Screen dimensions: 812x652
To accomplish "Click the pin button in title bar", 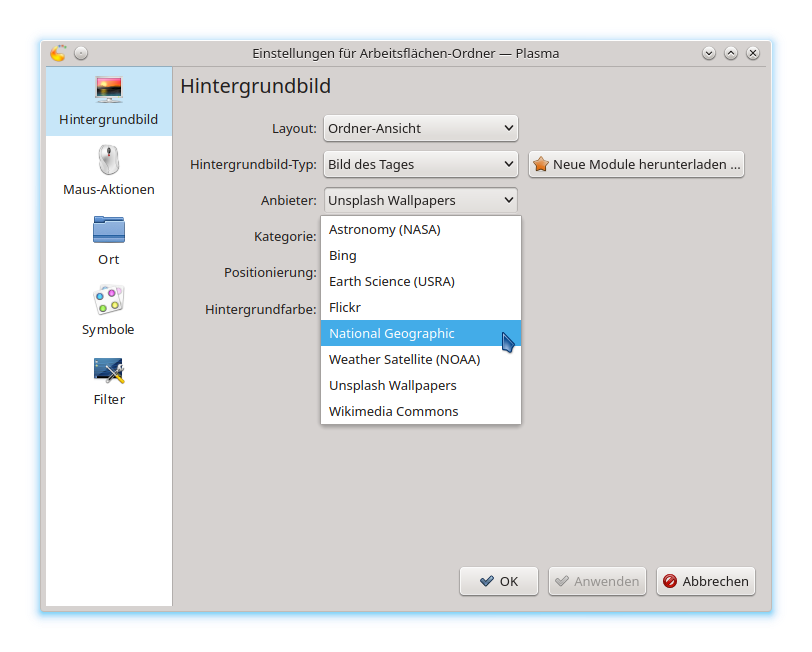I will click(81, 53).
